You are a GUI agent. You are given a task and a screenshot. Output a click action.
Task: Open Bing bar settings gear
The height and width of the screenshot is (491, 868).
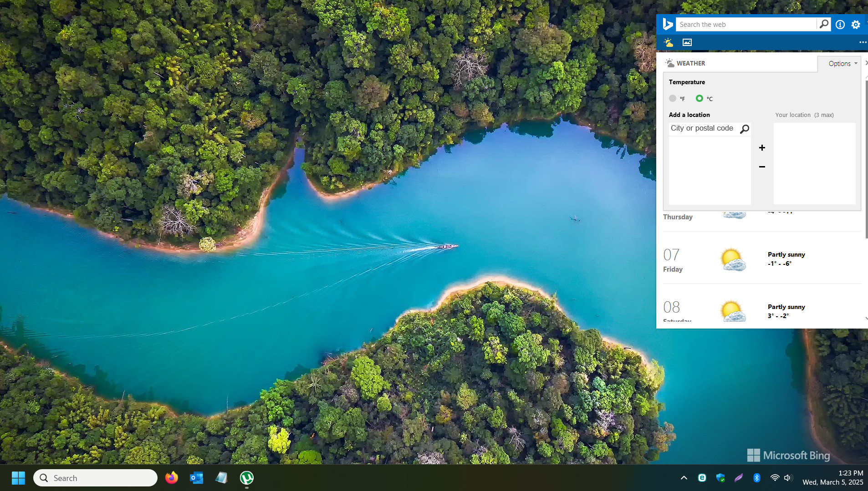[856, 25]
